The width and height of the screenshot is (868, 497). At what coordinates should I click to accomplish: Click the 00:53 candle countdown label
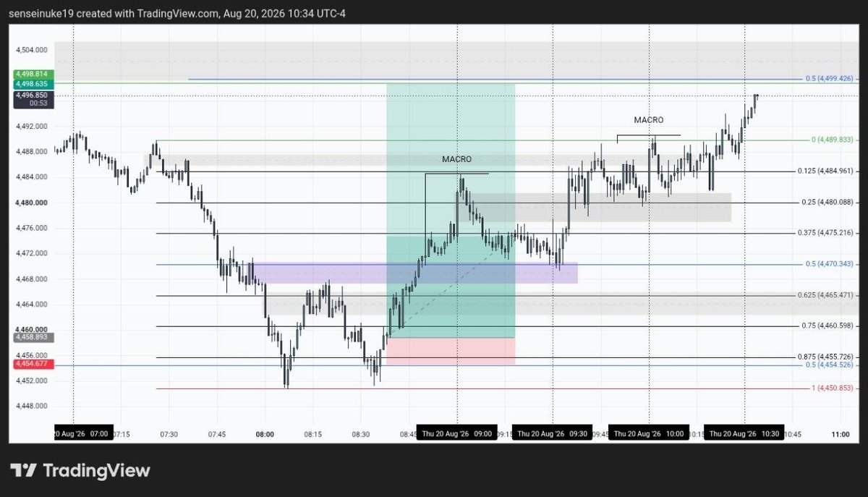pos(38,103)
